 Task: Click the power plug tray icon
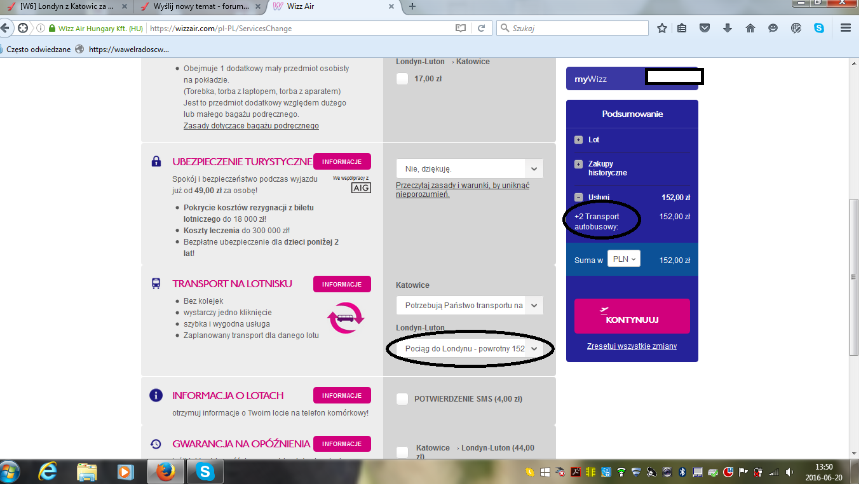pyautogui.click(x=758, y=472)
